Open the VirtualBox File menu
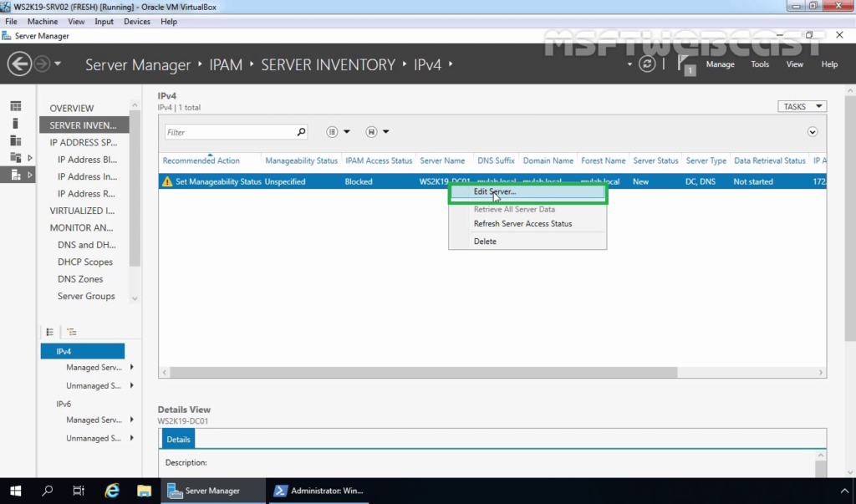Image resolution: width=856 pixels, height=504 pixels. tap(11, 21)
